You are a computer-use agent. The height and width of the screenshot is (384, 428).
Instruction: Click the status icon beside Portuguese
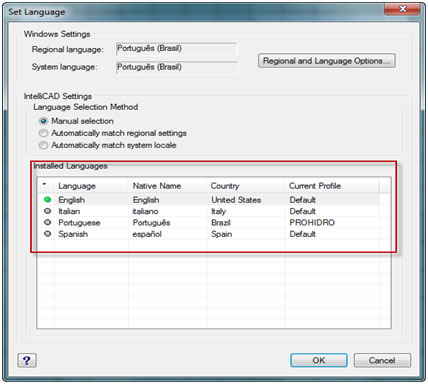[x=48, y=222]
